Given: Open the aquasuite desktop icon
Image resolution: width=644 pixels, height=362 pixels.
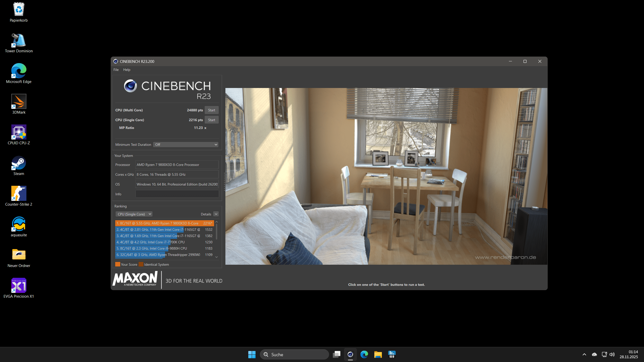Looking at the screenshot, I should [19, 224].
